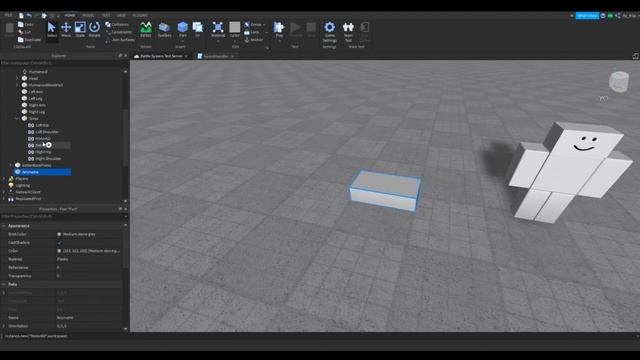The image size is (640, 360).
Task: Open the UI insert tool
Action: tap(198, 29)
